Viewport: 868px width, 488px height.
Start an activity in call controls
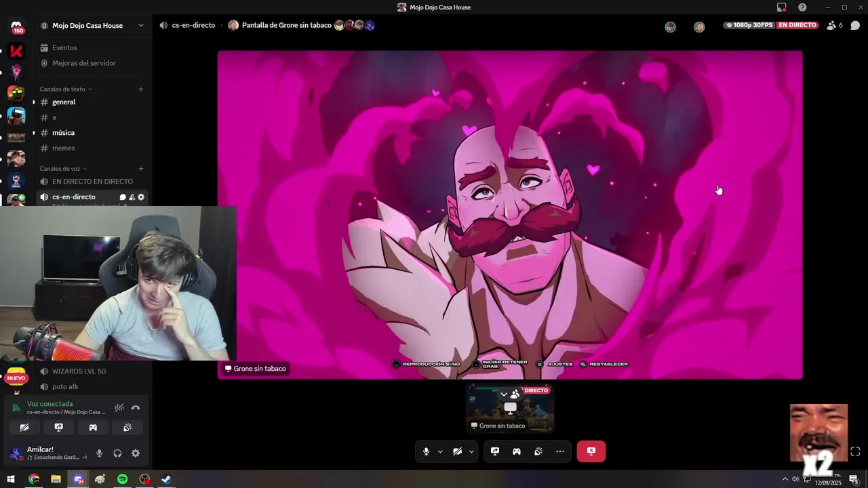coord(517,451)
